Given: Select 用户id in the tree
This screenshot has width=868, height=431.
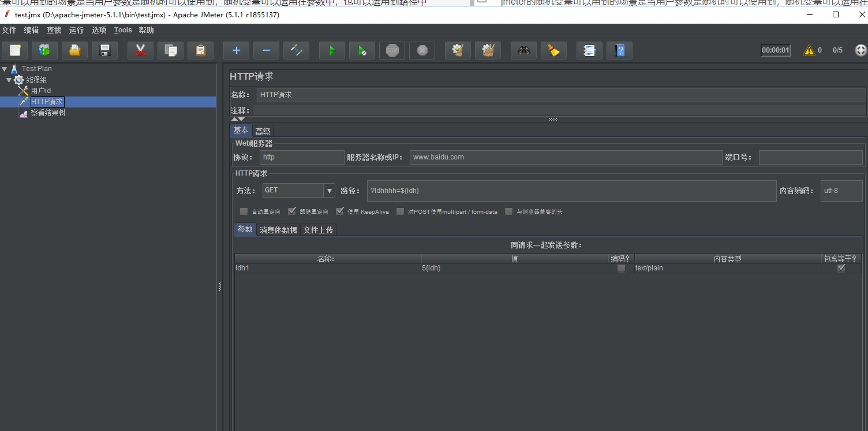Looking at the screenshot, I should [x=41, y=91].
